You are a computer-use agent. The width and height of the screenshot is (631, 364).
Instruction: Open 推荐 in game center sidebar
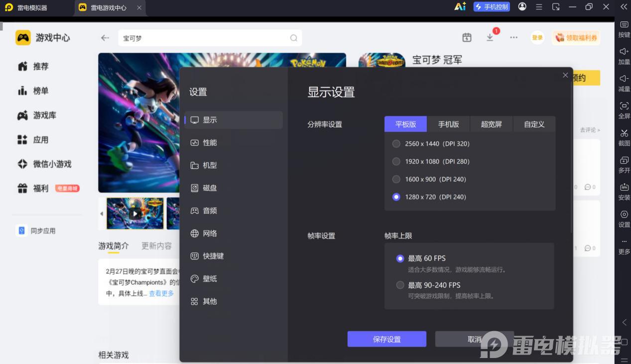click(x=33, y=66)
